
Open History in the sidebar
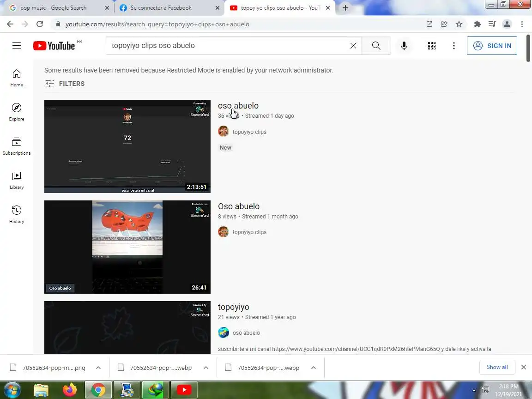point(17,214)
